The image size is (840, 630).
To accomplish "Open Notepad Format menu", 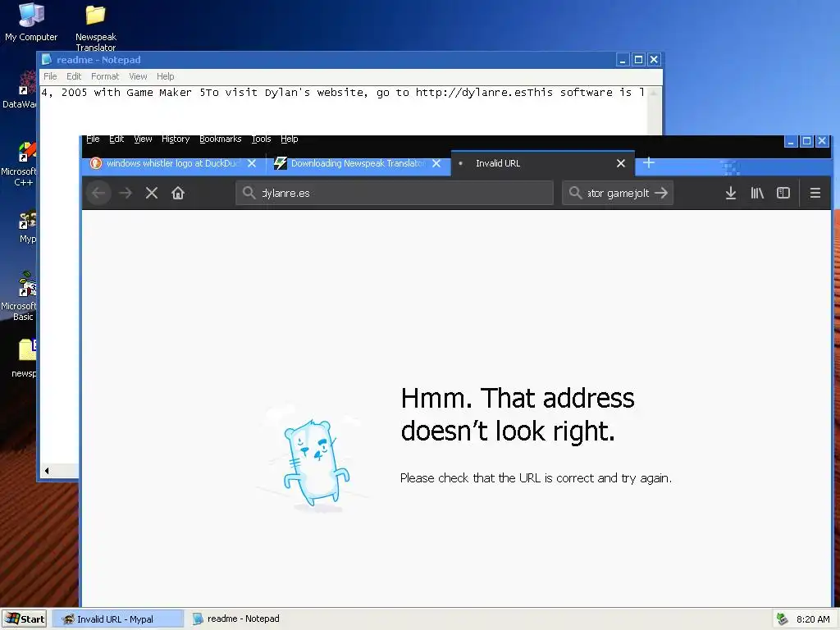I will (x=105, y=76).
